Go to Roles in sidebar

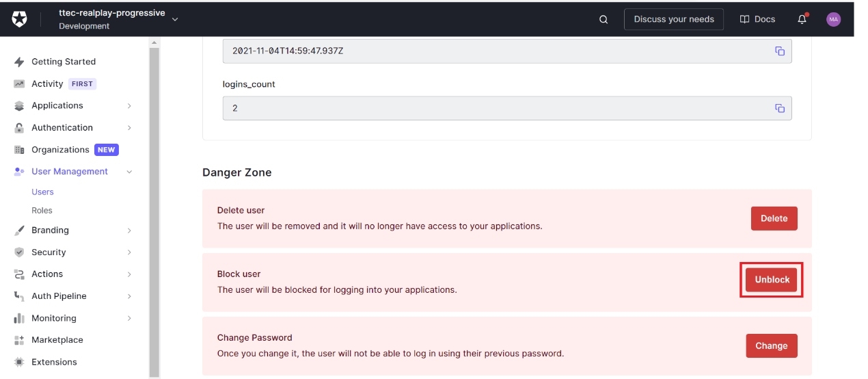tap(42, 211)
